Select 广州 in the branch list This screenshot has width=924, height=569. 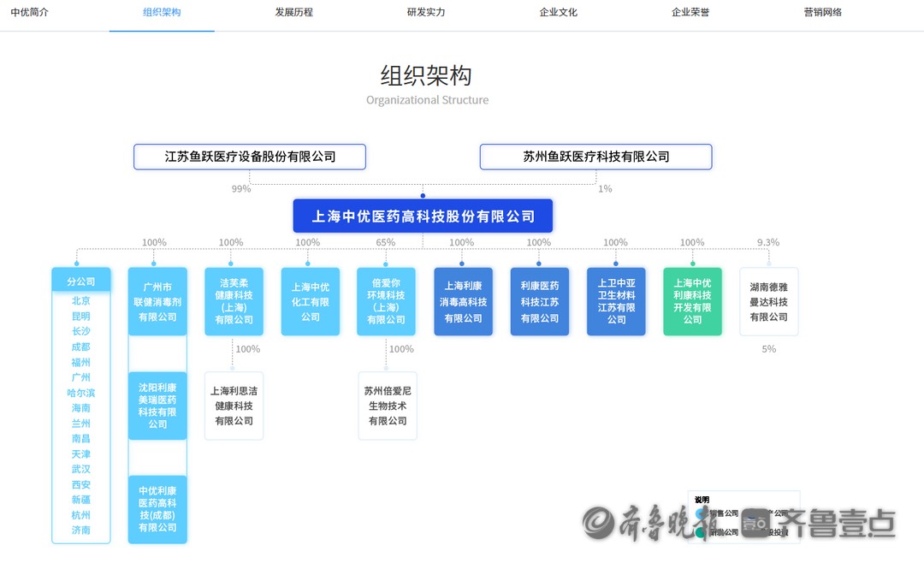80,377
